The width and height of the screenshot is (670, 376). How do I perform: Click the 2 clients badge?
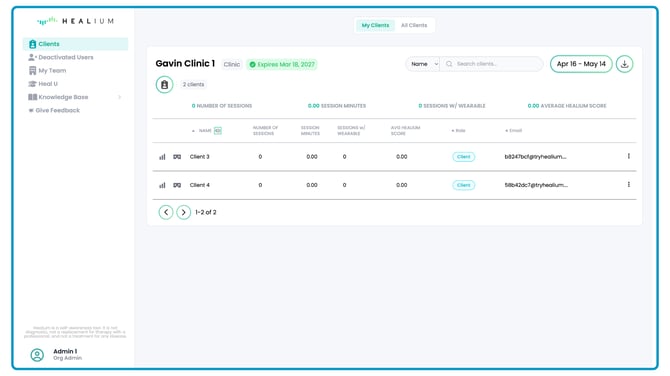pyautogui.click(x=193, y=85)
